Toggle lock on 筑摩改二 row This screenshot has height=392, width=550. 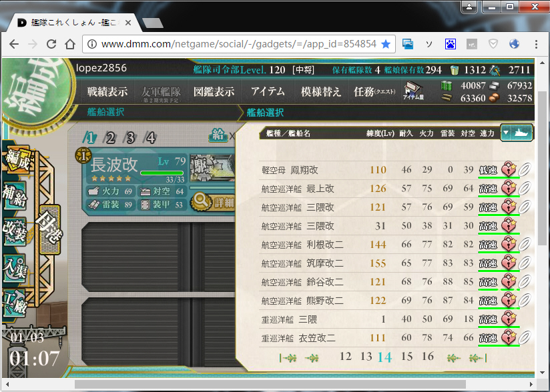(x=508, y=263)
